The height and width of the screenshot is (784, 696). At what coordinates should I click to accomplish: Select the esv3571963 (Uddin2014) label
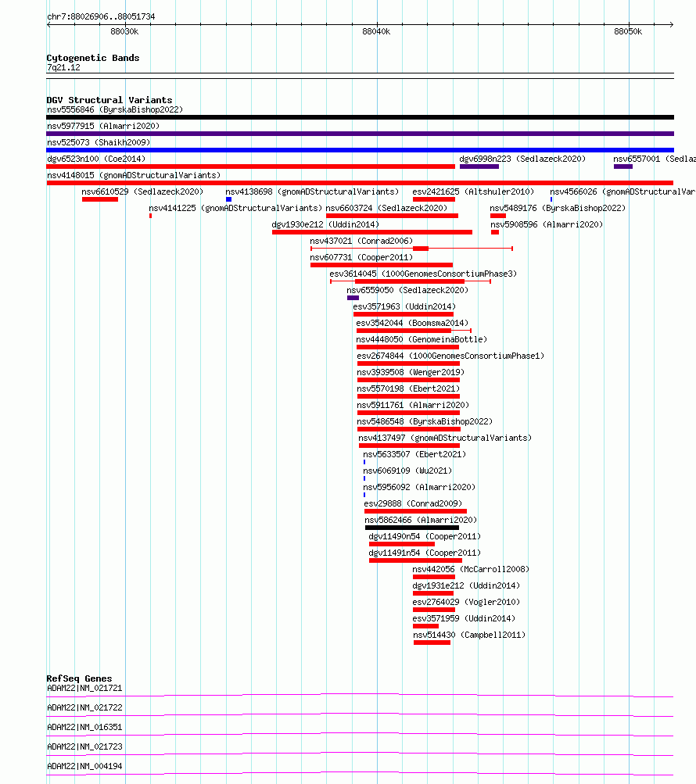point(404,307)
